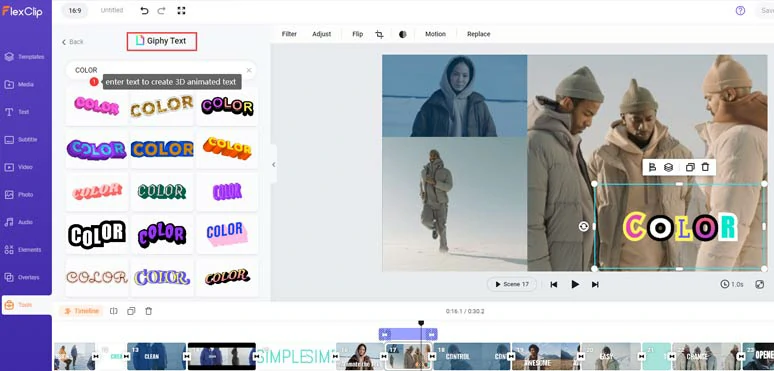Collapse the left panel with the arrow handle
Image resolution: width=774 pixels, height=371 pixels.
273,165
